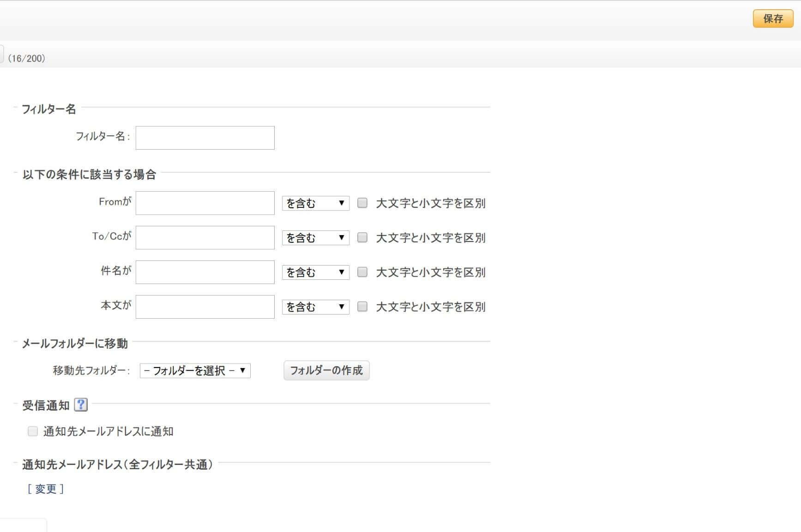Image resolution: width=801 pixels, height=532 pixels.
Task: Check the 通知先メールアドレスに通知 checkbox
Action: click(x=33, y=431)
